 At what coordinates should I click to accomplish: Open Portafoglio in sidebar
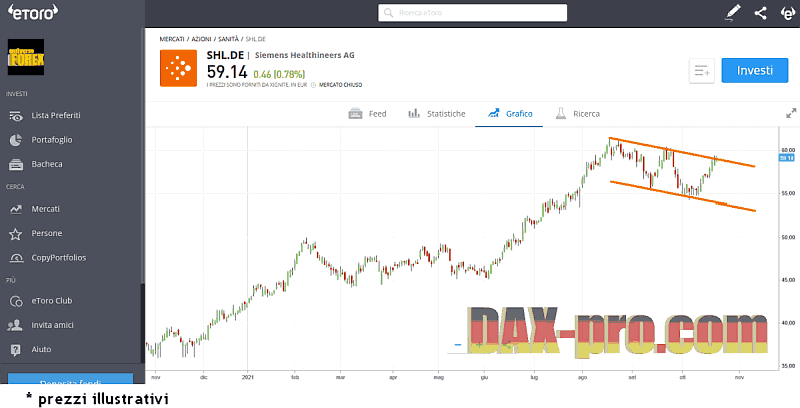coord(52,140)
